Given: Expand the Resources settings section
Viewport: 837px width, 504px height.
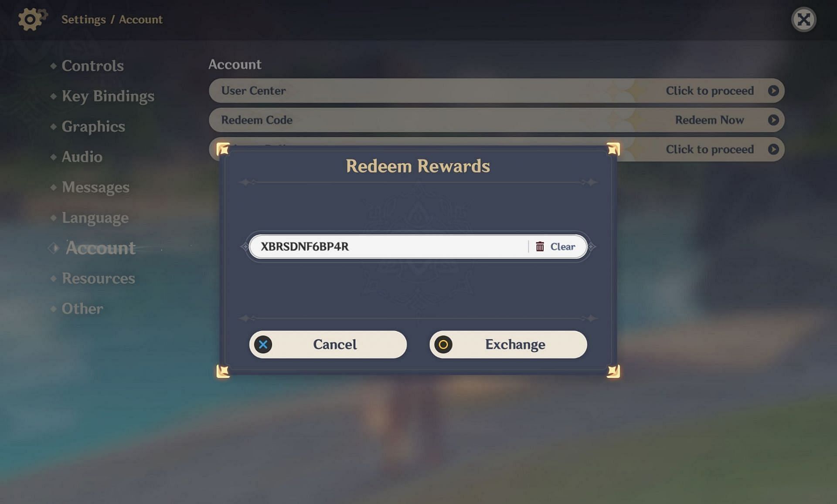Looking at the screenshot, I should click(97, 277).
